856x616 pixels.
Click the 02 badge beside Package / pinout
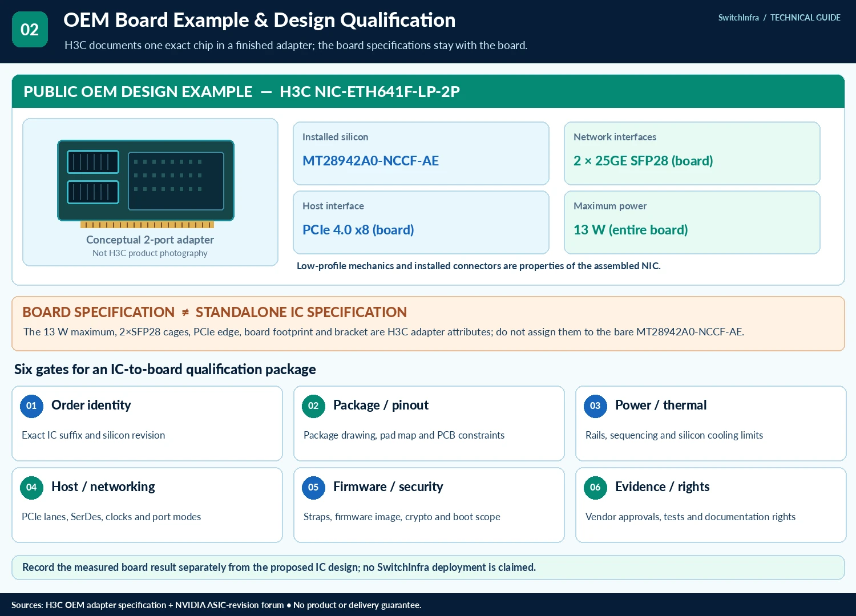pyautogui.click(x=313, y=406)
